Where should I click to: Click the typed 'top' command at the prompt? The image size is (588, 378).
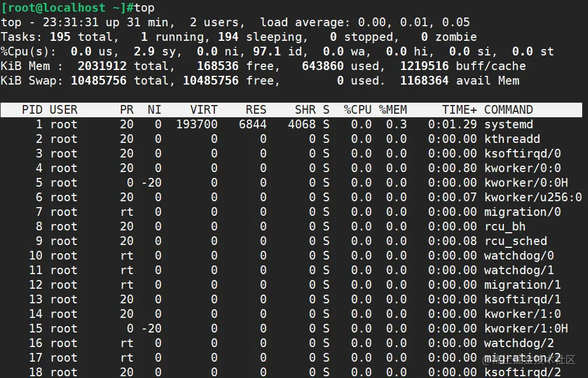coord(144,8)
